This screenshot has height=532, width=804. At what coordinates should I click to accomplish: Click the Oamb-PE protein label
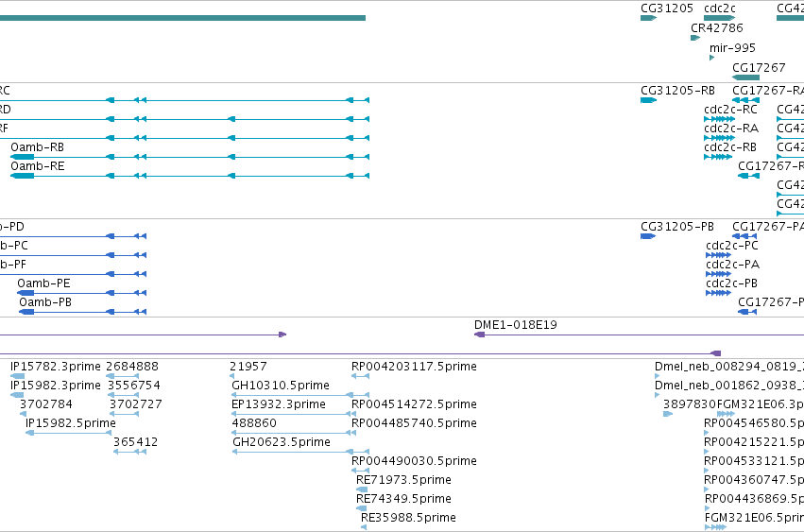click(43, 283)
